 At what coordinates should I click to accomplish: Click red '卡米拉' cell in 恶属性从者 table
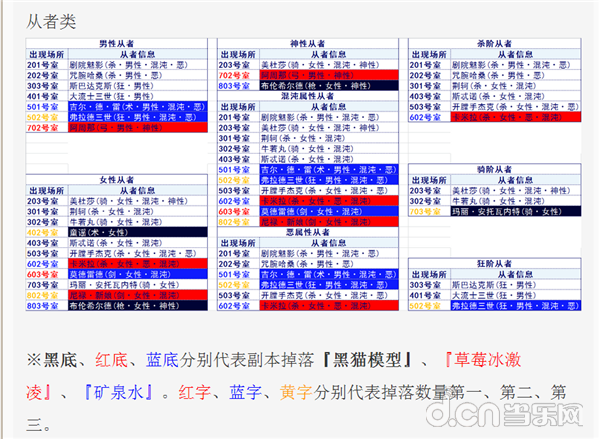point(329,305)
